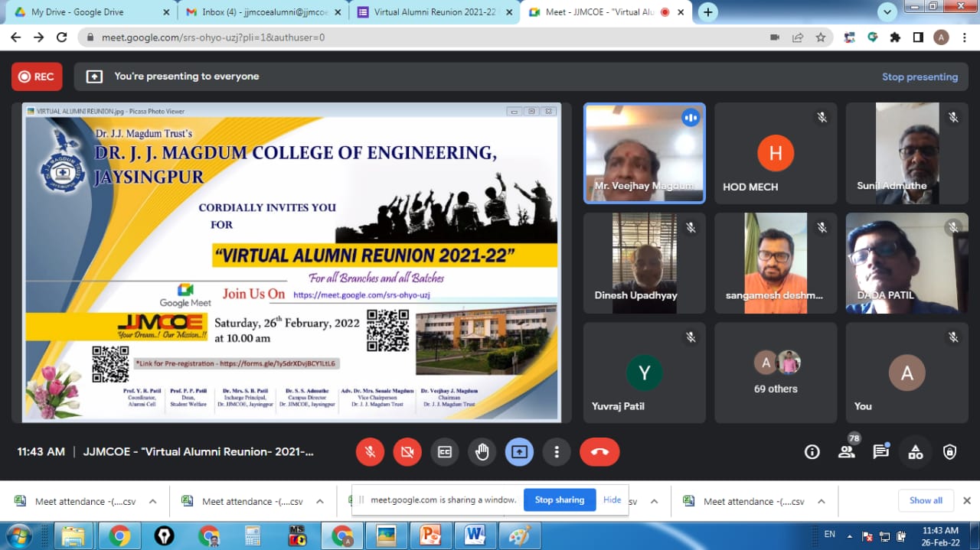Open Paint from the taskbar
This screenshot has width=980, height=550.
point(521,535)
